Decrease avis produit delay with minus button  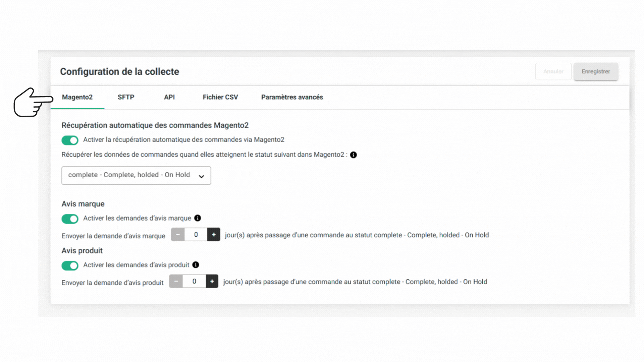point(176,281)
